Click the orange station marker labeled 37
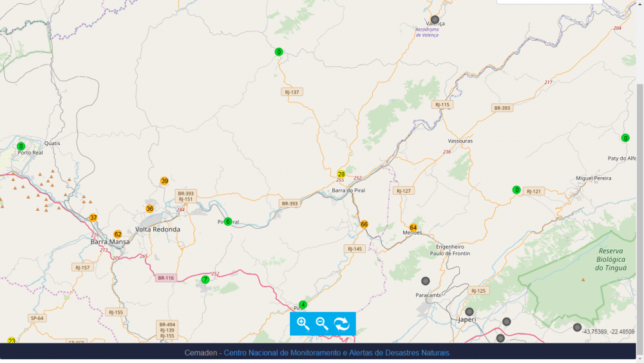Screen dimensions: 644x363 click(x=93, y=218)
